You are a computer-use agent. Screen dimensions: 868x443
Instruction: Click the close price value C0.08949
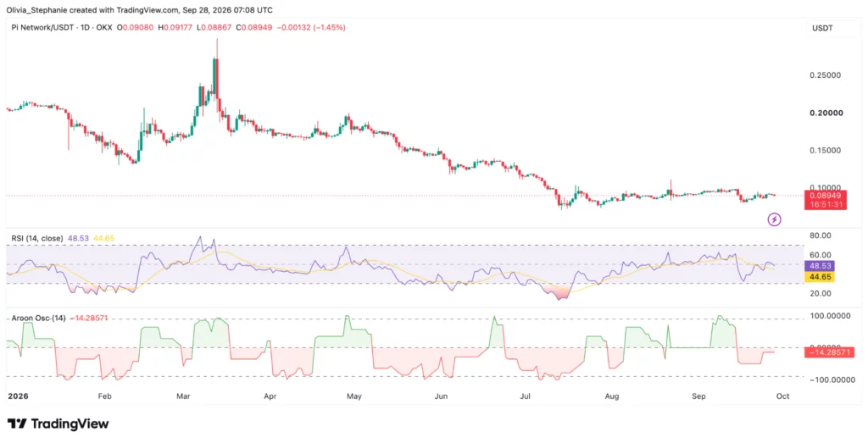[x=254, y=27]
